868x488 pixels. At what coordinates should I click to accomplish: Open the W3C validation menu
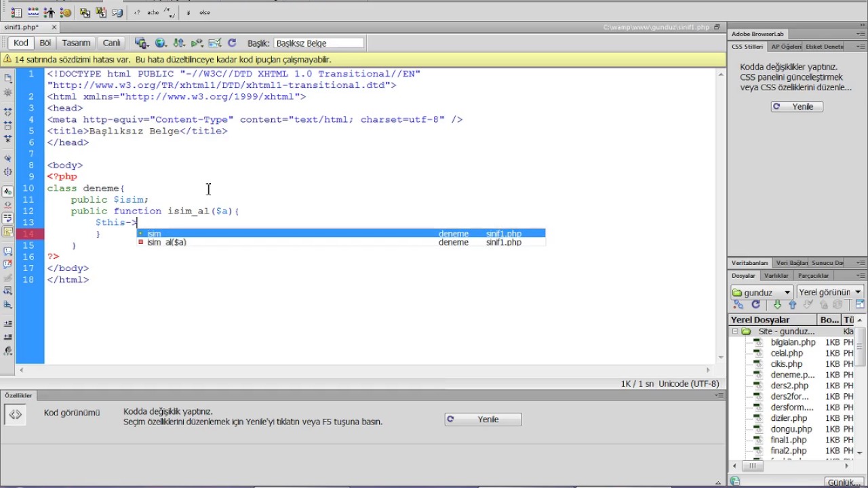tap(197, 43)
